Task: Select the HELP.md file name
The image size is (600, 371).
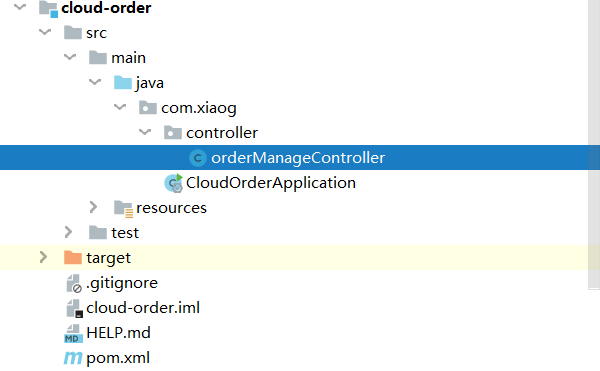Action: (x=119, y=333)
